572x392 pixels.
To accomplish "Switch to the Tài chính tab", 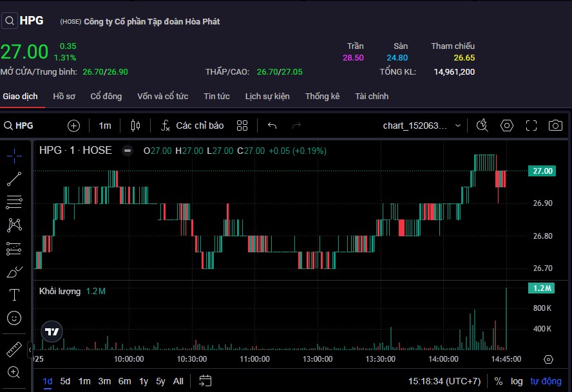I will coord(372,97).
